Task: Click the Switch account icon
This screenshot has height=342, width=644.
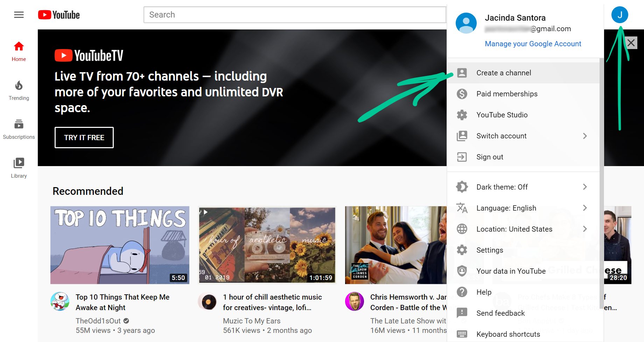Action: (462, 136)
